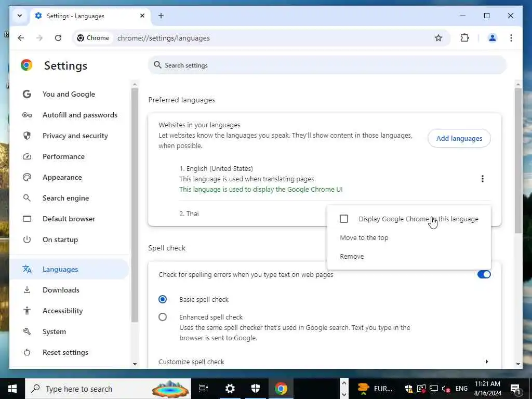Screen dimensions: 532x399
Task: Bookmark this page with the star icon
Action: (x=438, y=38)
